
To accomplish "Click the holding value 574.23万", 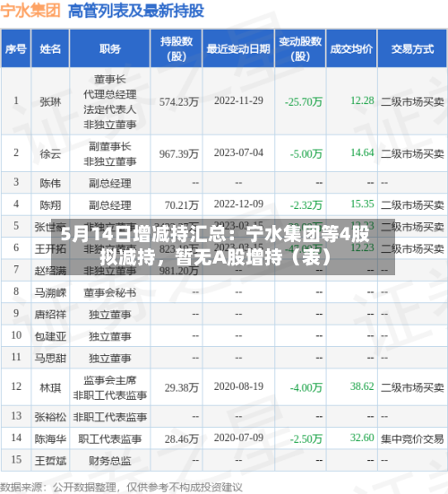I will (179, 102).
